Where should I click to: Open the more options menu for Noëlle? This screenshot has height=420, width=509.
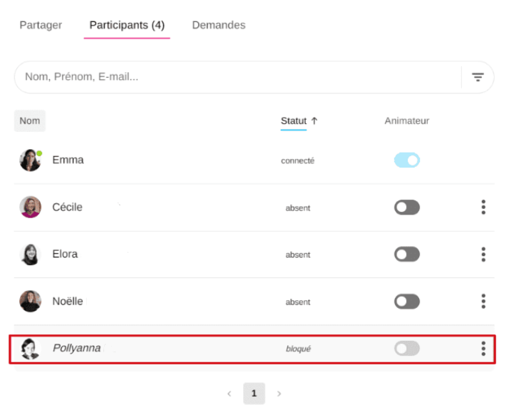coord(483,302)
